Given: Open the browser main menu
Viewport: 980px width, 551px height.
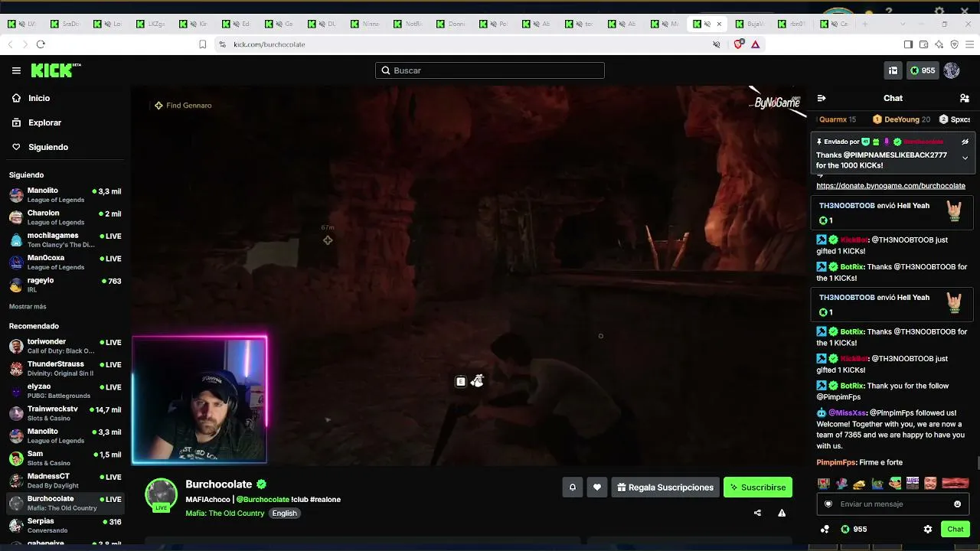Looking at the screenshot, I should [x=969, y=44].
